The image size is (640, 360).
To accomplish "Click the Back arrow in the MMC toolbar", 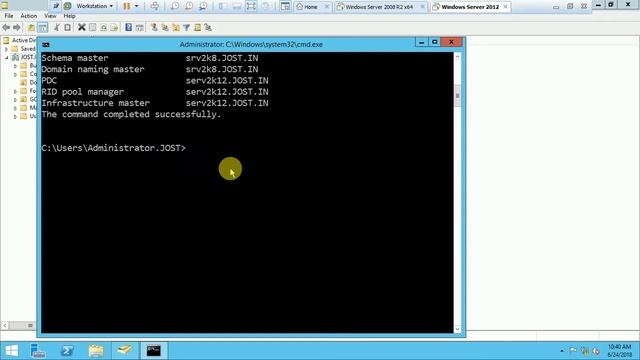I will pyautogui.click(x=6, y=27).
